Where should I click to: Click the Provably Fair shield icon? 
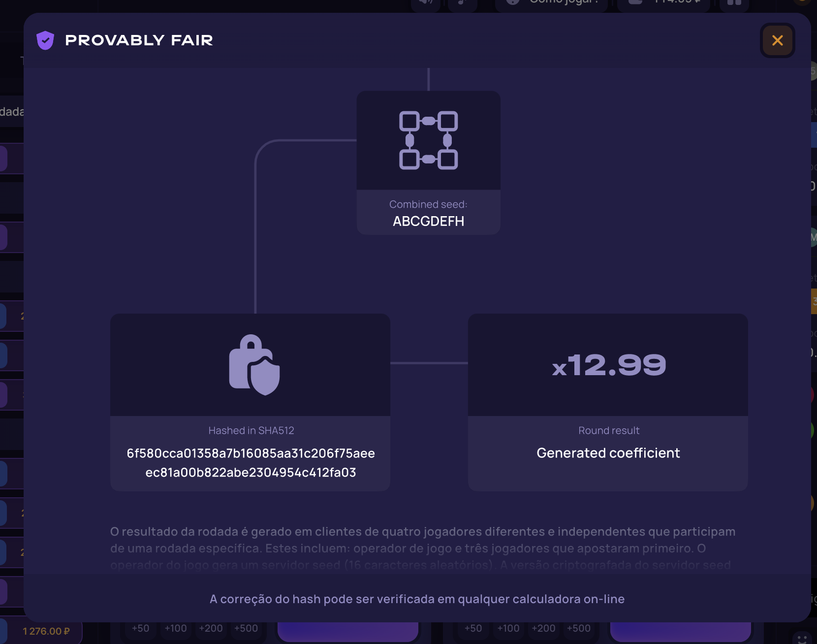point(45,40)
